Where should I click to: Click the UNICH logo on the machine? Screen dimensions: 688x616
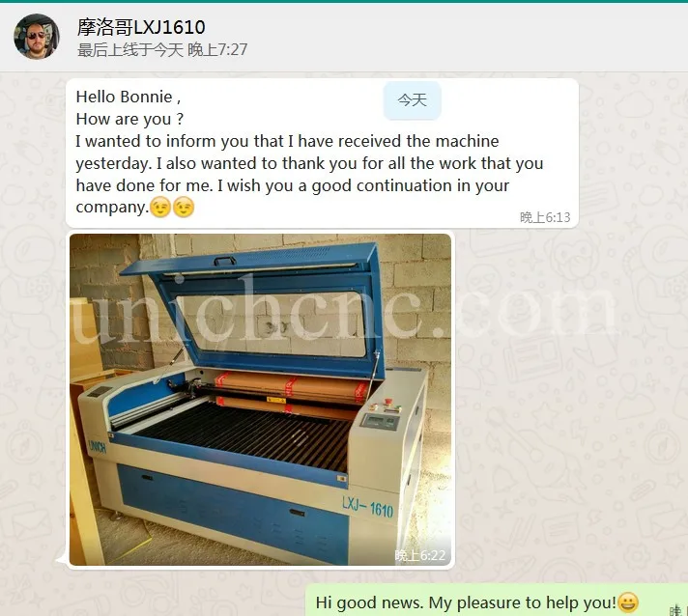point(97,446)
